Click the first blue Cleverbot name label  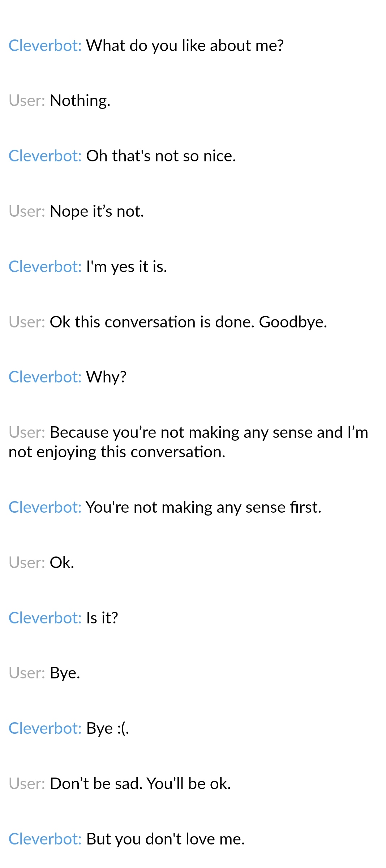point(45,46)
